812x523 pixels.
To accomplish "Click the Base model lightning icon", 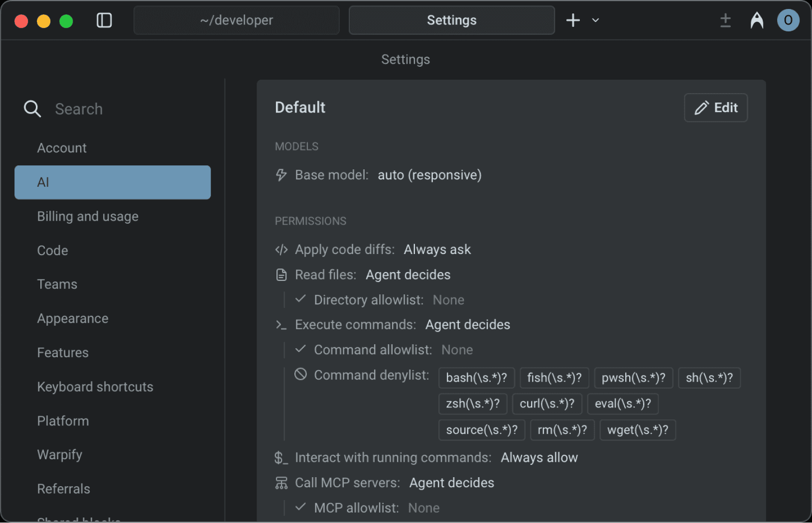I will [281, 175].
